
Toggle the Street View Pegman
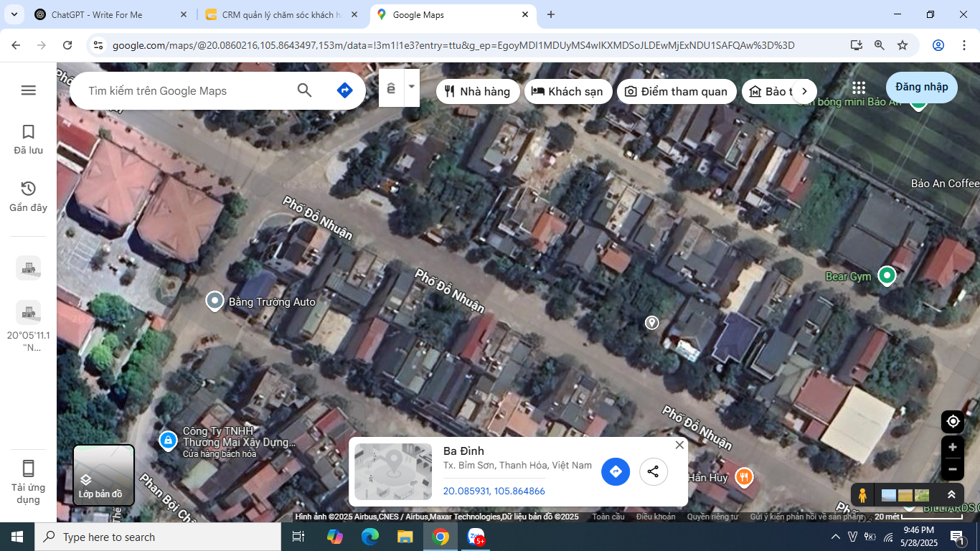(x=862, y=495)
